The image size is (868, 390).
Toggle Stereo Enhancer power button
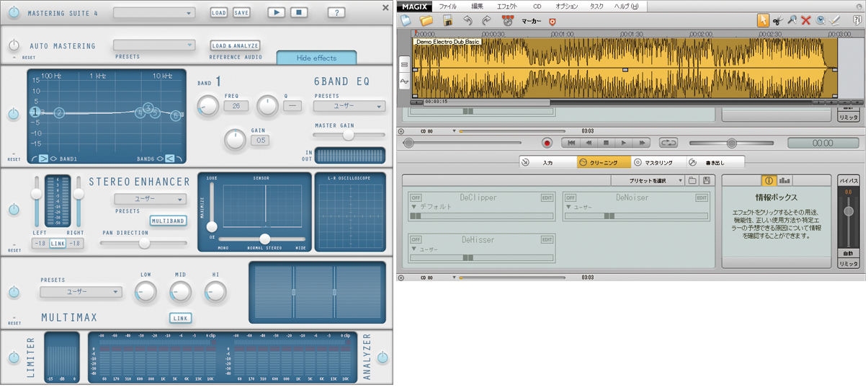[x=14, y=209]
